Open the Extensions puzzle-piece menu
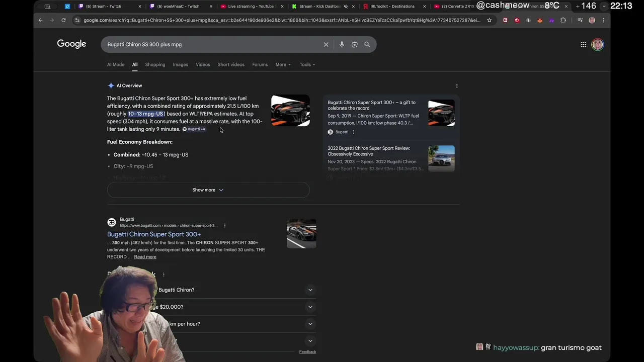Viewport: 644px width, 362px height. 563,20
